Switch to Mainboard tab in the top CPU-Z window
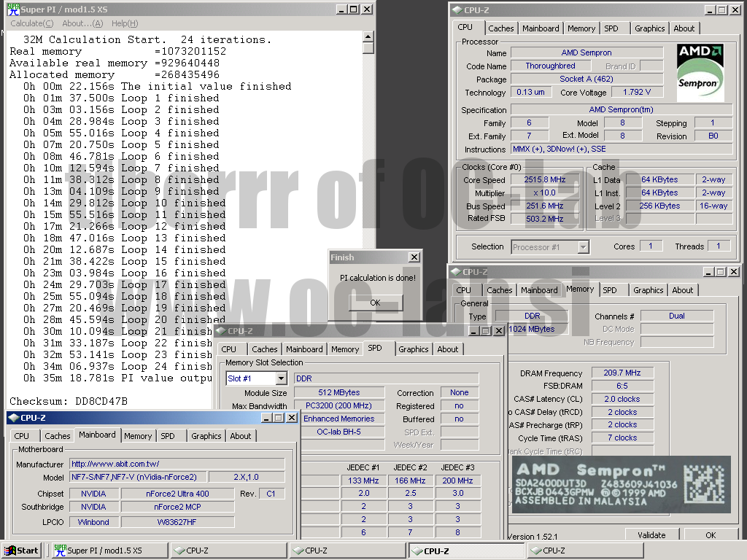 pos(541,28)
